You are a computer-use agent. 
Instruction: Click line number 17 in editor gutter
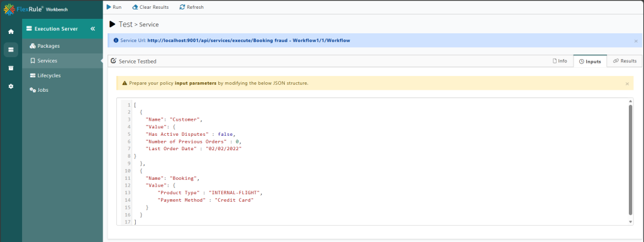[128, 222]
